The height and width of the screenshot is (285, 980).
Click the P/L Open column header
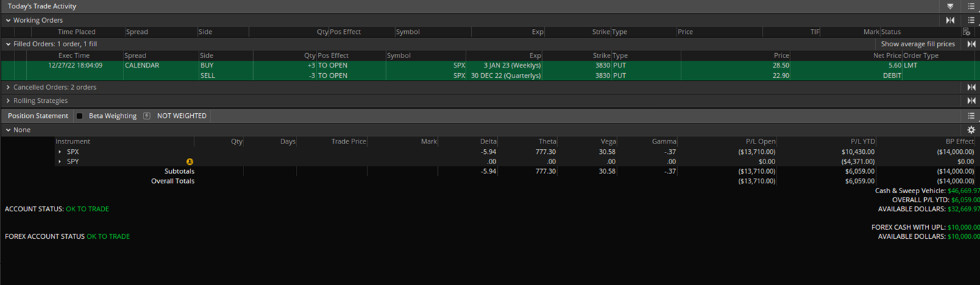coord(757,141)
